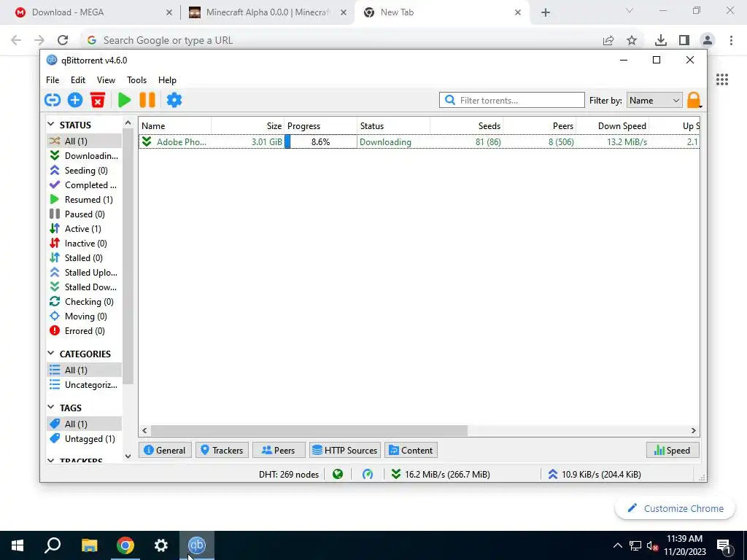
Task: Switch to the Peers tab
Action: 279,450
